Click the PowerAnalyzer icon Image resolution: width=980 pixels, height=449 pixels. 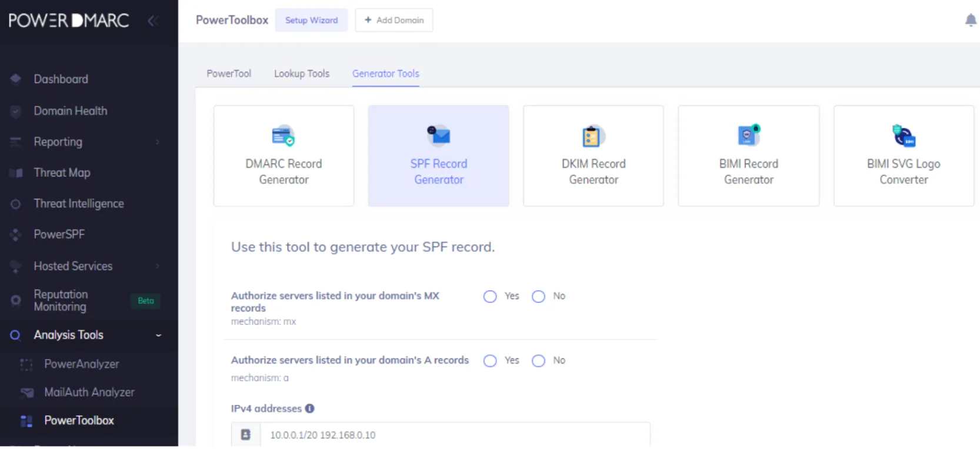pyautogui.click(x=26, y=365)
